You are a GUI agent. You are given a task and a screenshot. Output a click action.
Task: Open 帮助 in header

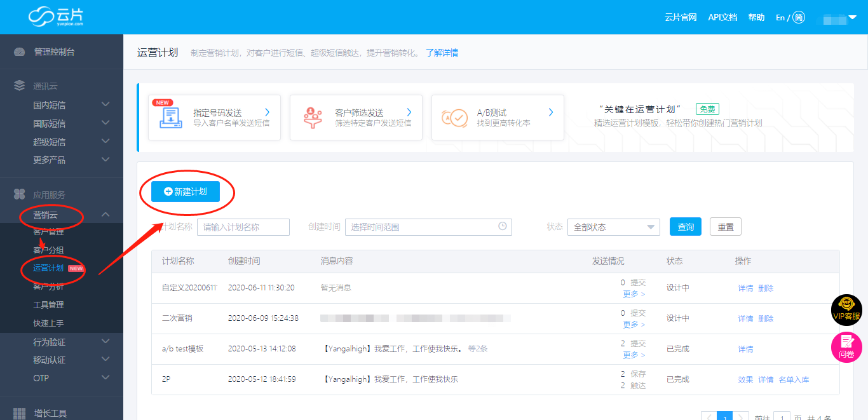click(x=756, y=17)
